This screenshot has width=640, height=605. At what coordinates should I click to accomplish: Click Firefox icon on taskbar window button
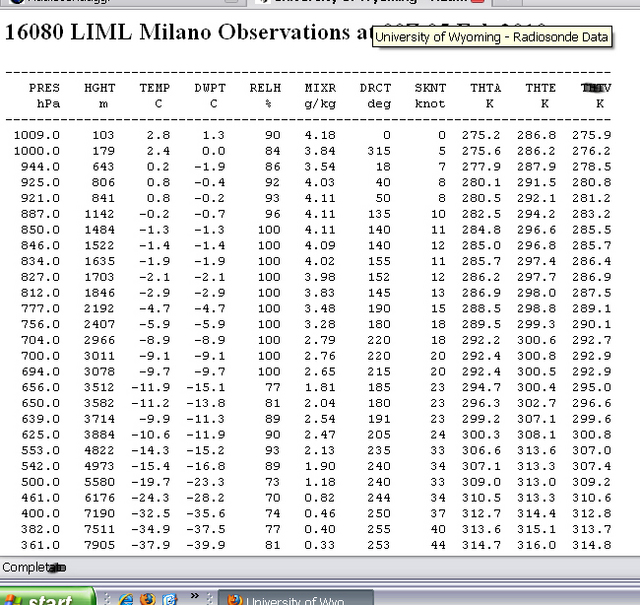coord(233,600)
